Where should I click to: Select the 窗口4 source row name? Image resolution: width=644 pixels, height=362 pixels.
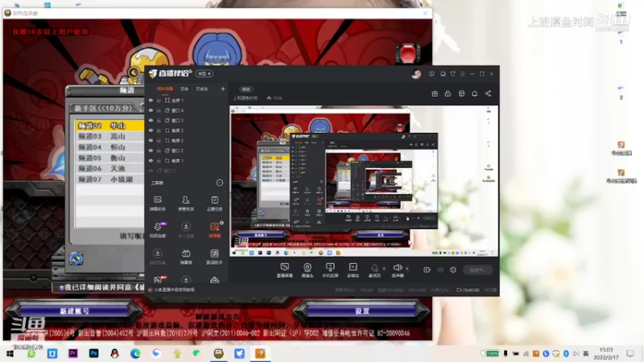click(x=177, y=110)
